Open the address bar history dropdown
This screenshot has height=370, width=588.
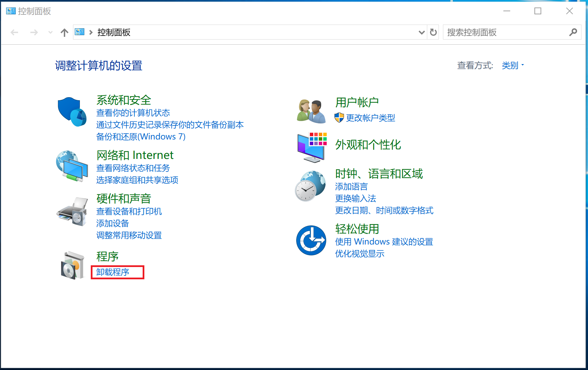(421, 32)
